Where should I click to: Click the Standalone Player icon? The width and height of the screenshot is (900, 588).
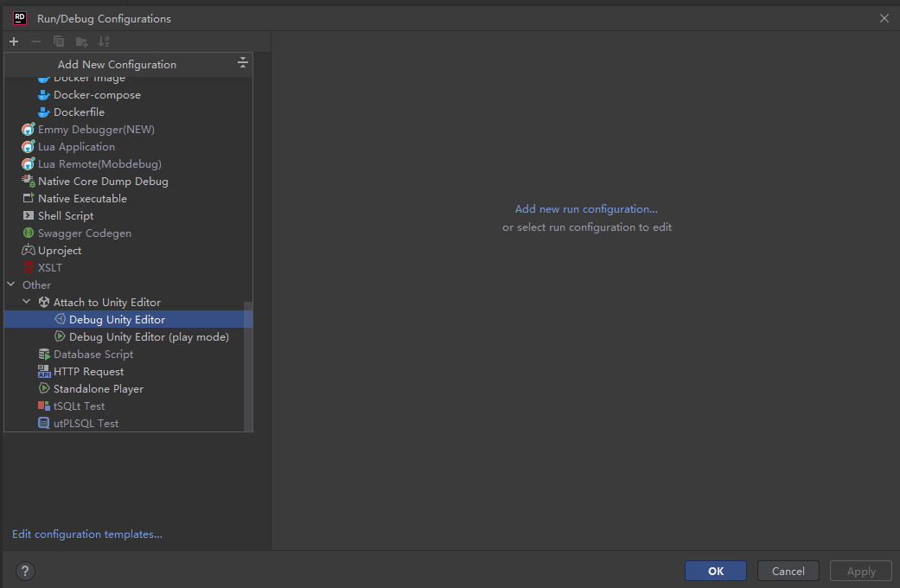click(x=43, y=388)
